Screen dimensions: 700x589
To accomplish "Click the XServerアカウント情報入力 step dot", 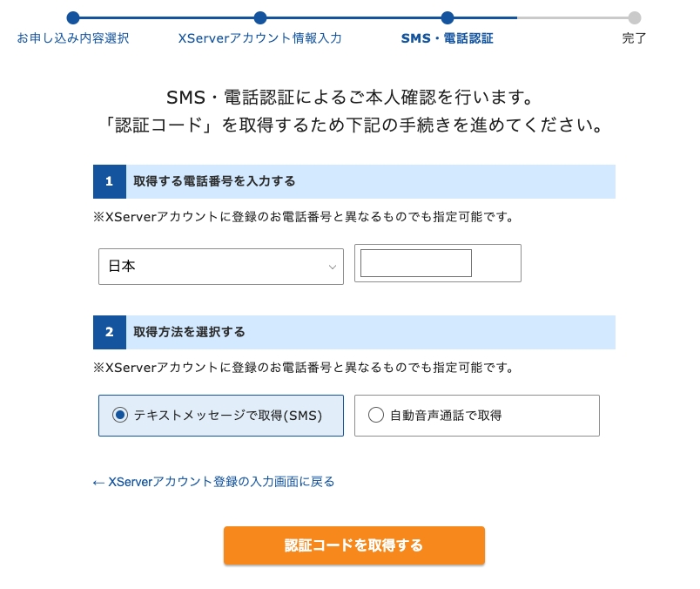I will pos(260,17).
